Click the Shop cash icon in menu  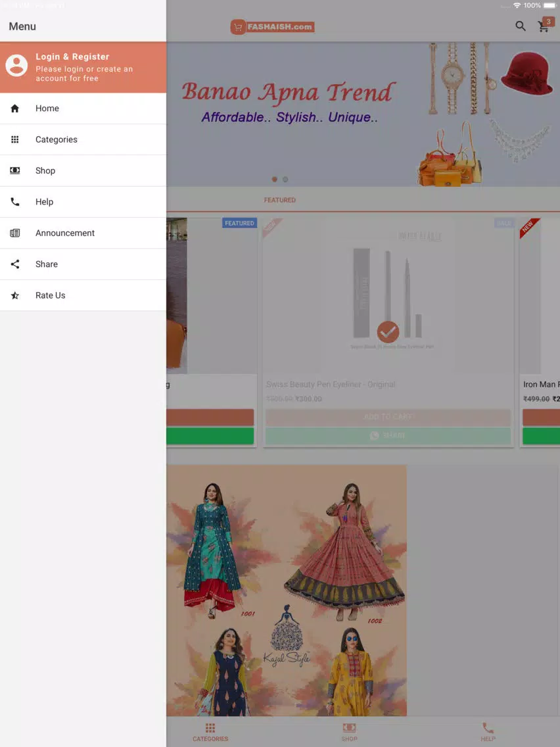pos(14,170)
